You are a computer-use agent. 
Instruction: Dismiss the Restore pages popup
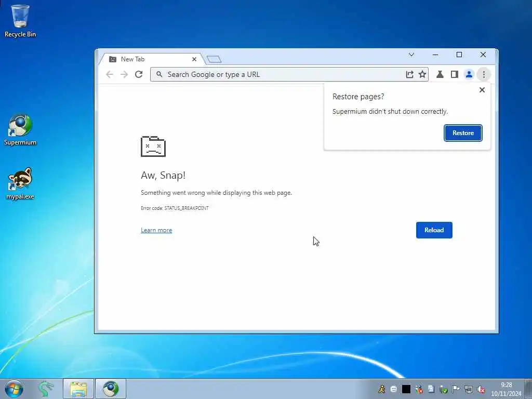(x=482, y=90)
